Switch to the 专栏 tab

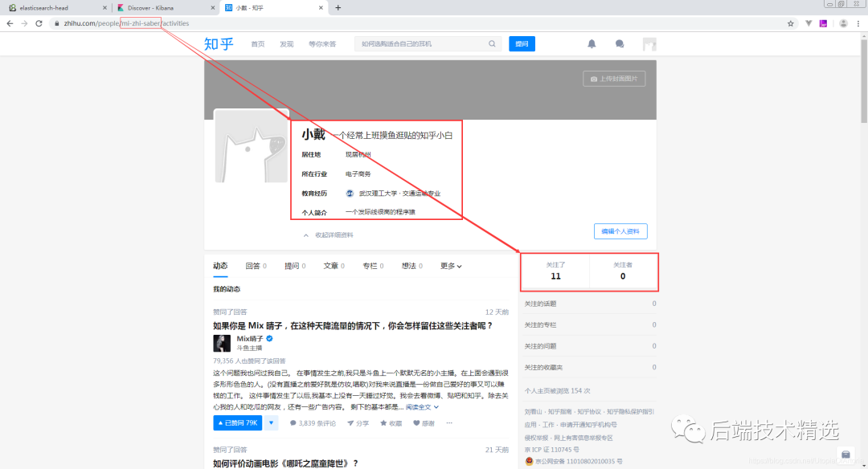click(373, 266)
